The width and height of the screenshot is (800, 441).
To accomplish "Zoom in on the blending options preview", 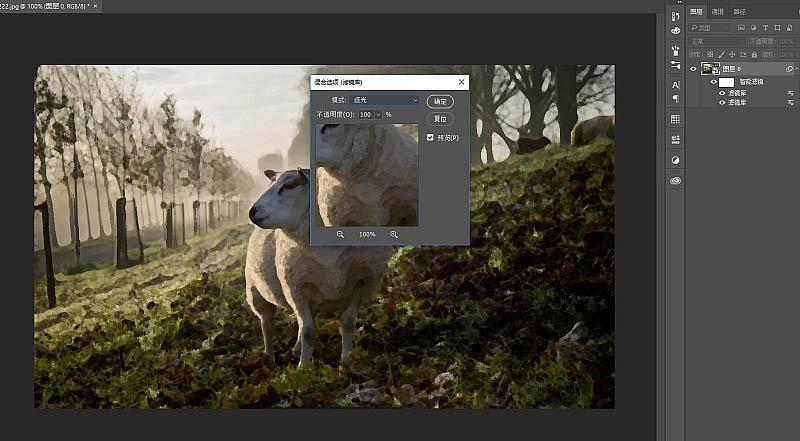I will (x=394, y=234).
